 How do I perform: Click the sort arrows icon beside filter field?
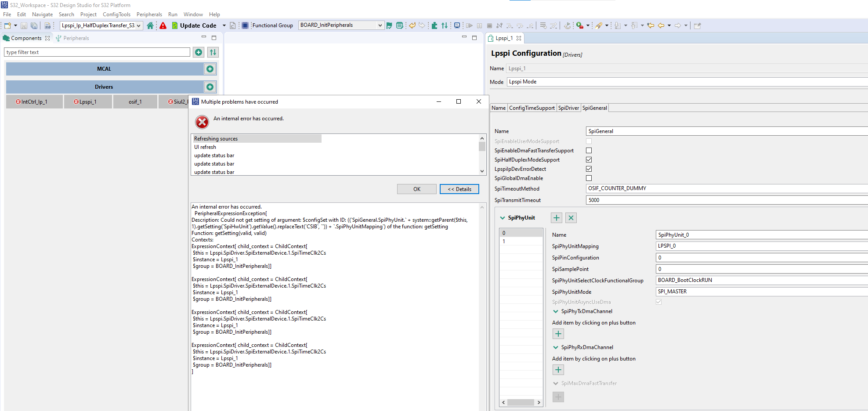213,52
